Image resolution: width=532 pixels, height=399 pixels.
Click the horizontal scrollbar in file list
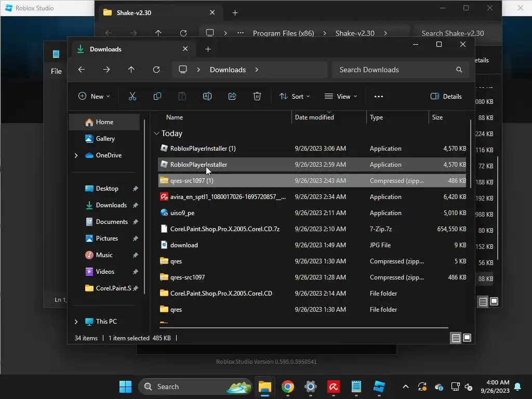pyautogui.click(x=303, y=328)
